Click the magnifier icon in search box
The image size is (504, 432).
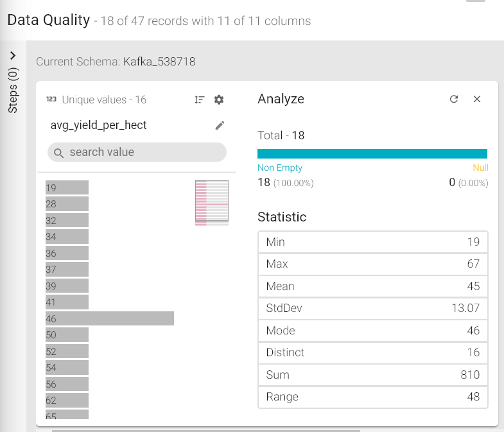(x=59, y=153)
